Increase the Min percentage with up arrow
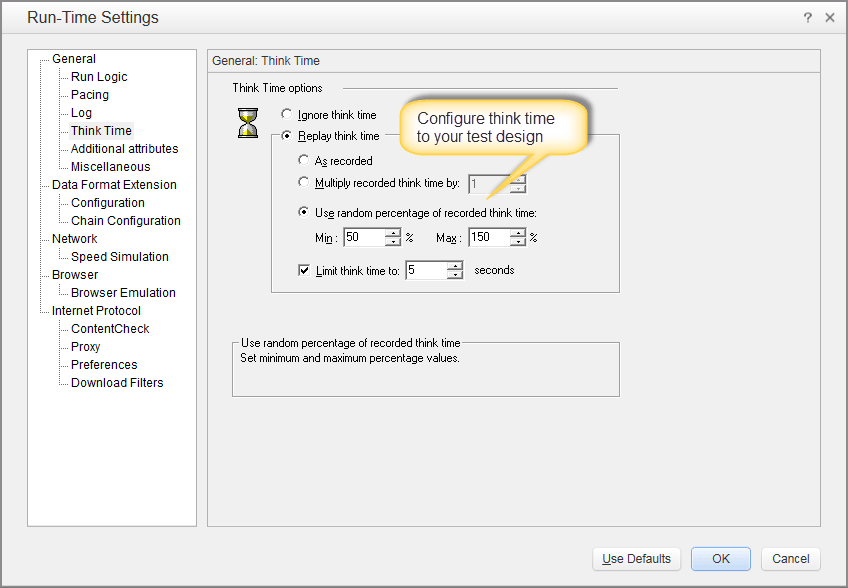This screenshot has height=588, width=848. click(393, 233)
